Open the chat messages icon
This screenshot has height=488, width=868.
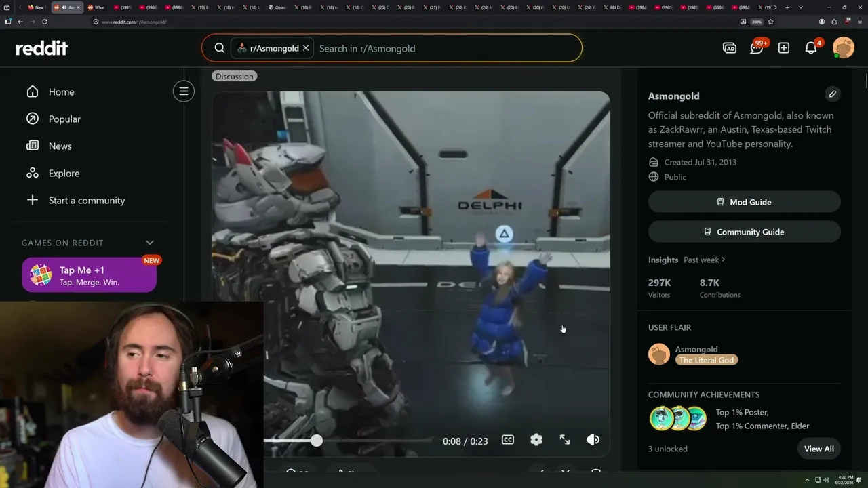point(757,48)
